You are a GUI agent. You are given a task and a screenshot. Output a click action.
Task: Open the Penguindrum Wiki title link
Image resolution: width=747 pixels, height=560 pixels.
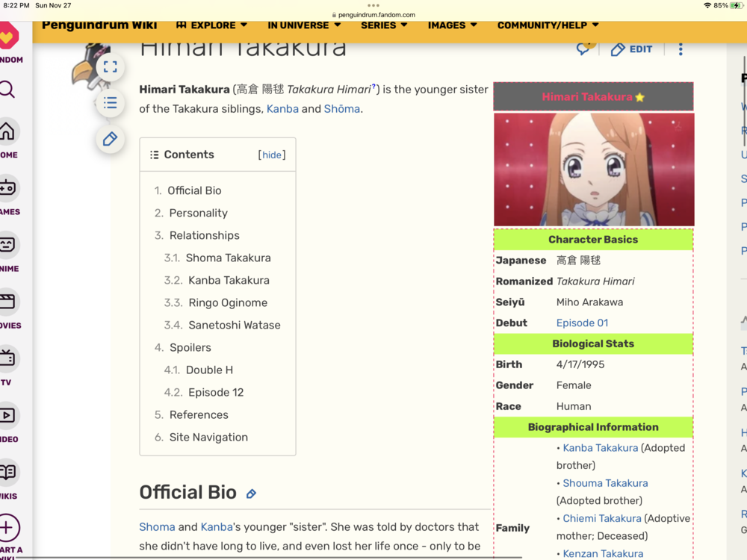click(99, 25)
